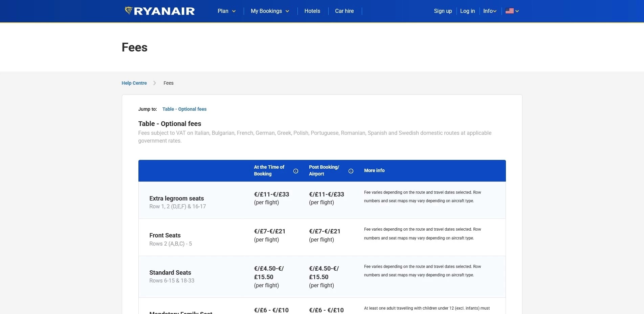
Task: Click the Ryanair logo
Action: point(160,11)
